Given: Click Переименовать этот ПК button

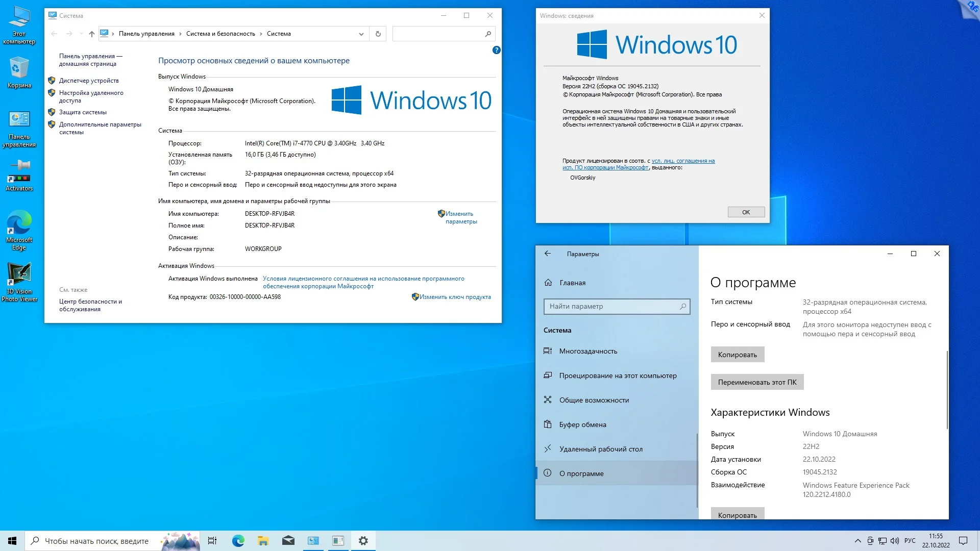Looking at the screenshot, I should [x=756, y=382].
